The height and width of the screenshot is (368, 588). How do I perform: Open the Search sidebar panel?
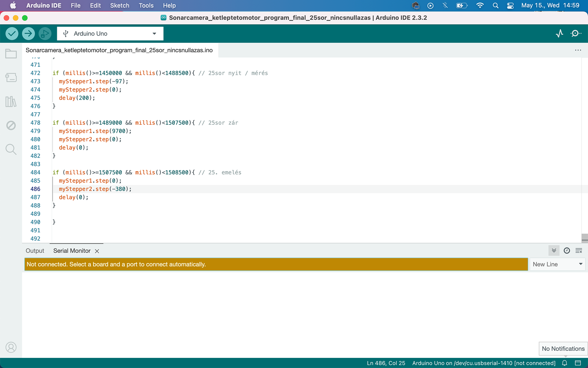click(x=11, y=149)
